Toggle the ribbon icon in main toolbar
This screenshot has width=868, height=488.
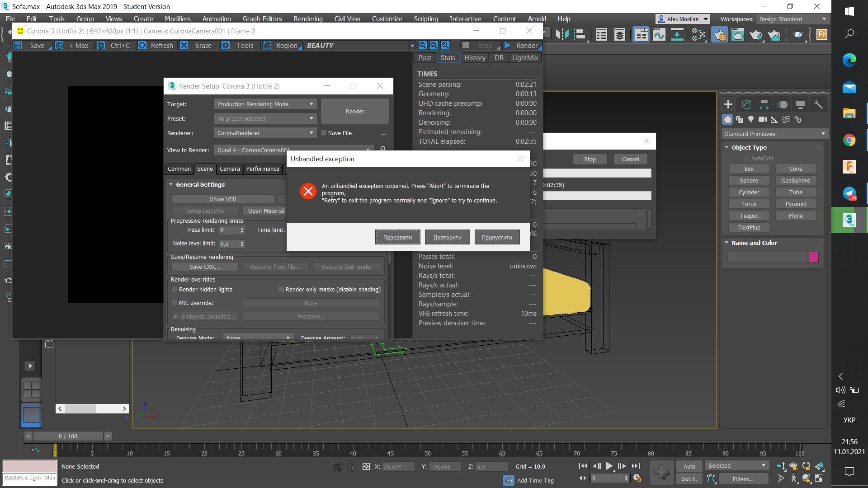point(641,34)
